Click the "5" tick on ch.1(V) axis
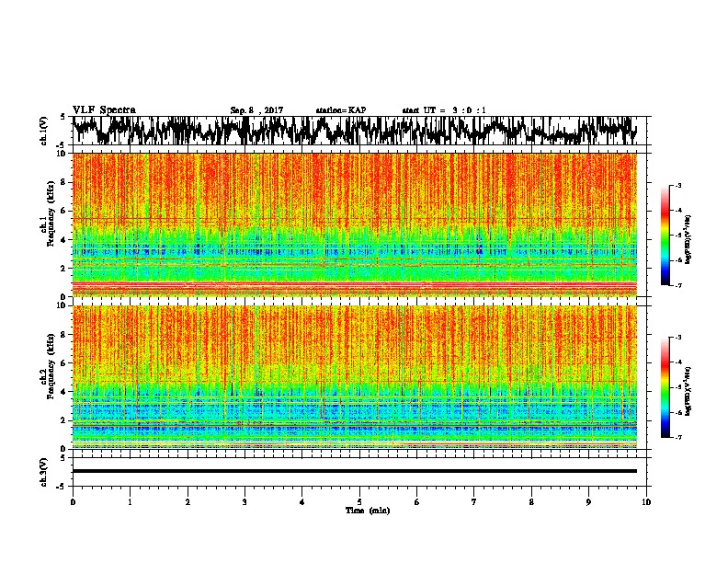The height and width of the screenshot is (563, 728). 63,117
